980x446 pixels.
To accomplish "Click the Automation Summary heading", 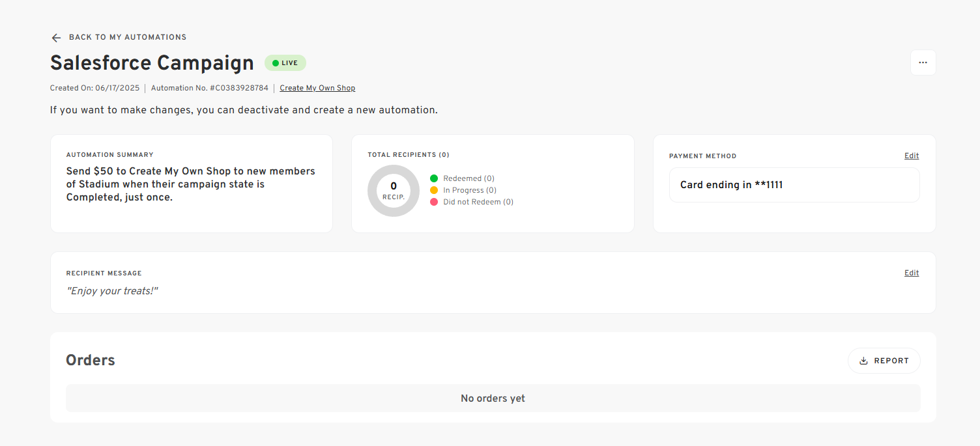I will tap(110, 155).
